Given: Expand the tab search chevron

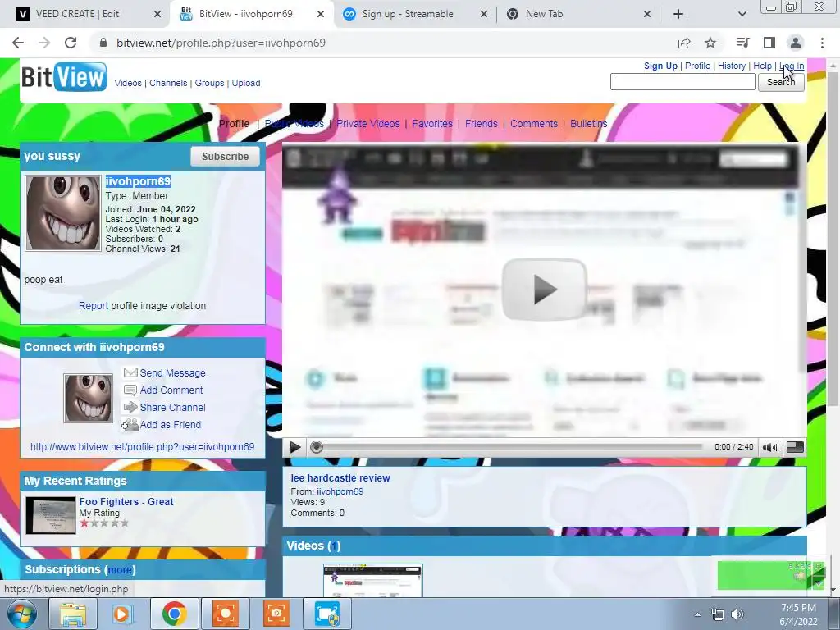Looking at the screenshot, I should click(x=742, y=14).
